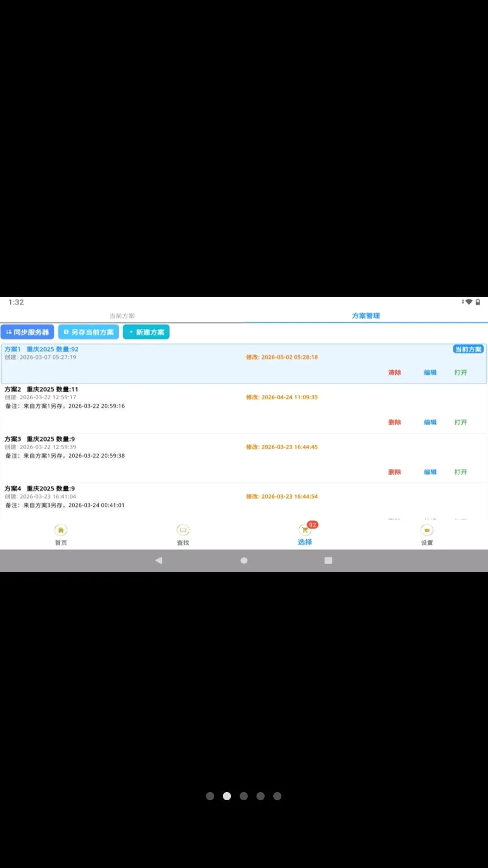Image resolution: width=488 pixels, height=868 pixels.
Task: Tap the Wi-Fi status icon
Action: click(468, 302)
